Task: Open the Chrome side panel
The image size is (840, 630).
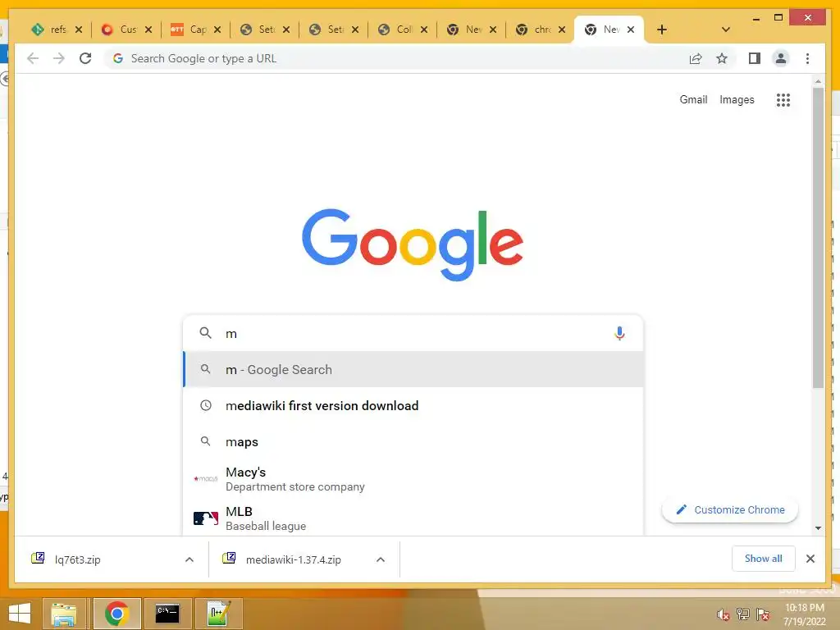Action: pyautogui.click(x=755, y=58)
